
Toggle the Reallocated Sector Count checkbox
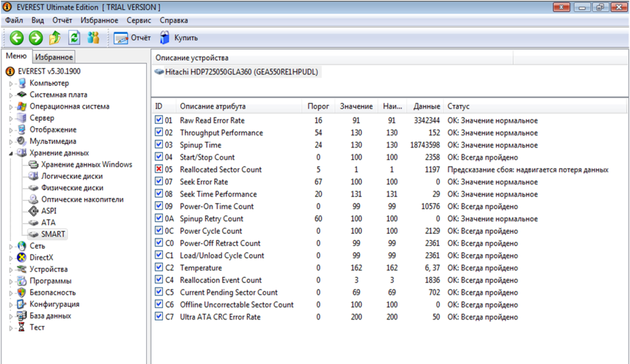(158, 169)
